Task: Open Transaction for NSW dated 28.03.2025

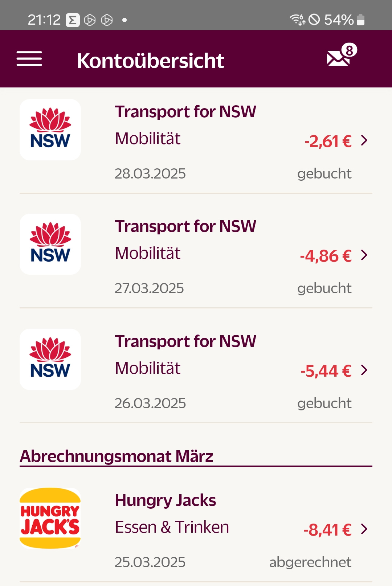Action: click(x=185, y=112)
